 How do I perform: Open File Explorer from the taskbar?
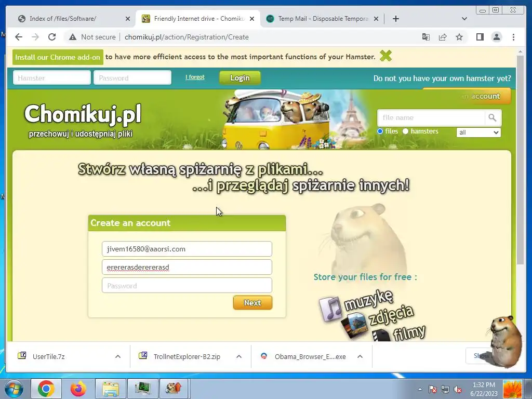point(111,389)
